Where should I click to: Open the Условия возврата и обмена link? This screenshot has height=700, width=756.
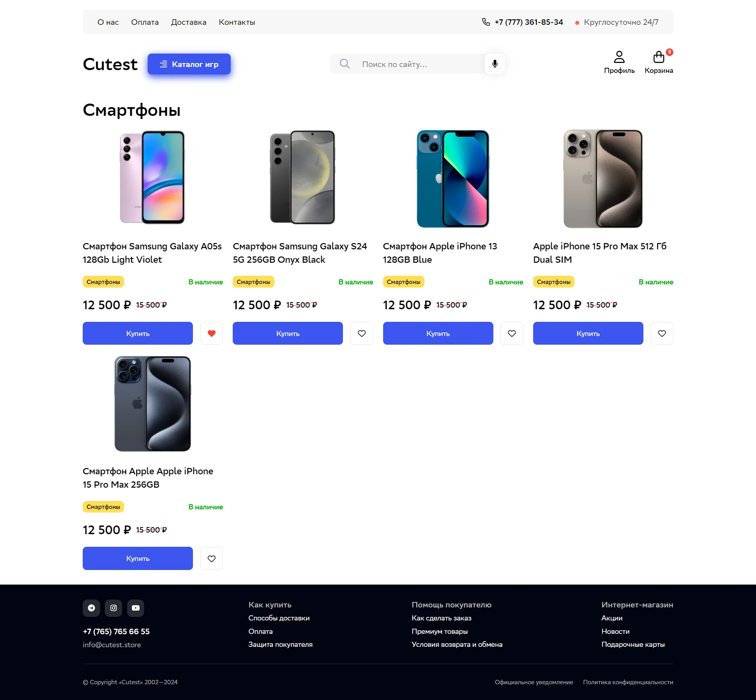[x=457, y=644]
